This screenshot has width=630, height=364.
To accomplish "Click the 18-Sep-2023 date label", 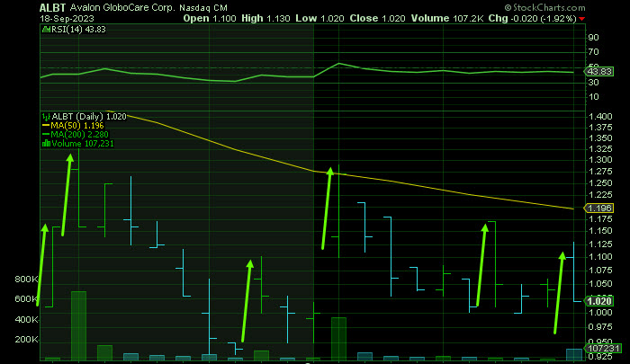I will tap(67, 19).
